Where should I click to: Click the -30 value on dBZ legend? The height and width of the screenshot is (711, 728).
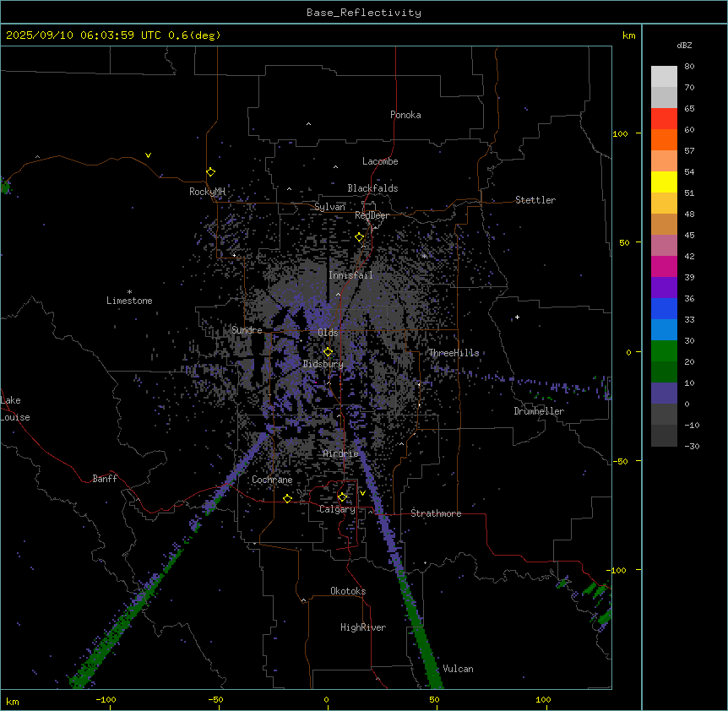(x=692, y=446)
